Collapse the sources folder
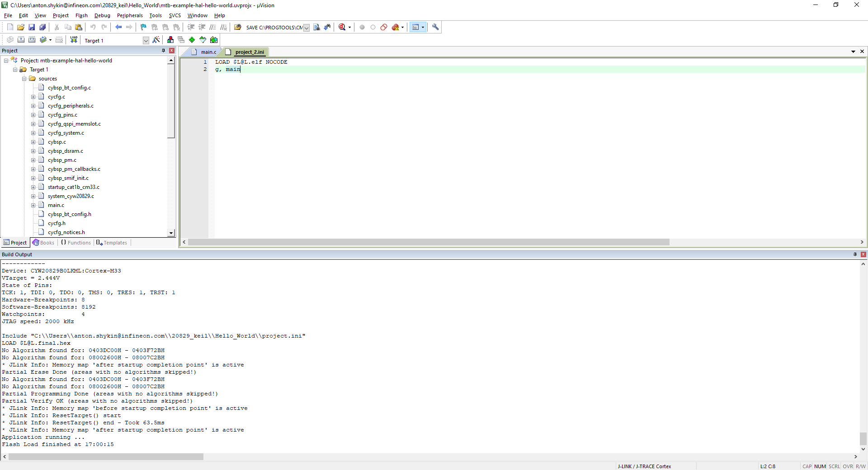Screen dimensions: 868x470 click(24, 79)
